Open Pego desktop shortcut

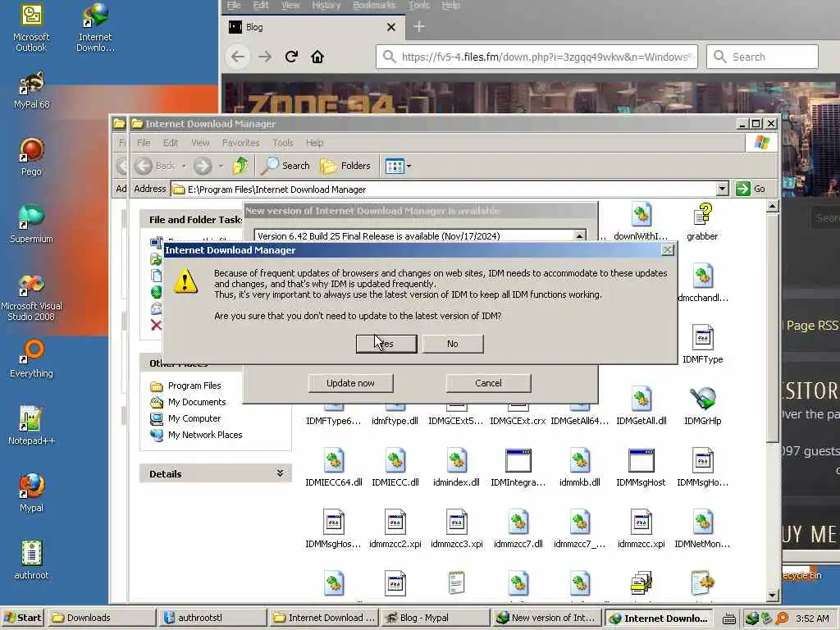point(32,157)
